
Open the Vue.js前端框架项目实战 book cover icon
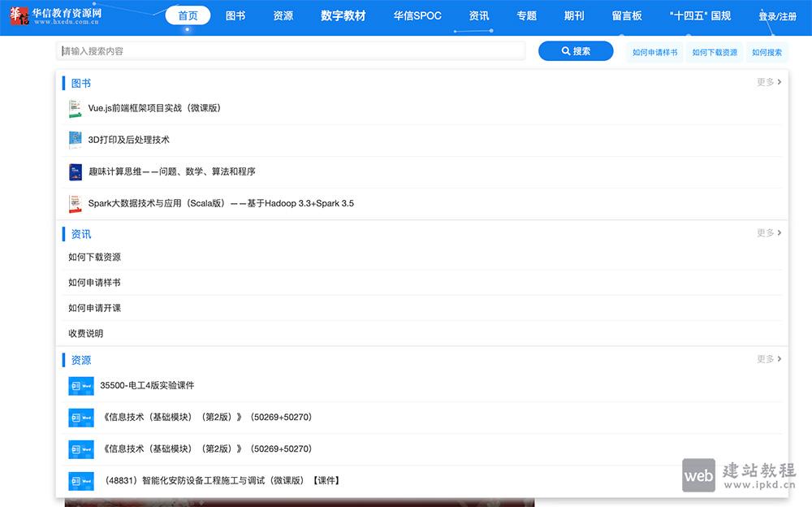click(72, 108)
